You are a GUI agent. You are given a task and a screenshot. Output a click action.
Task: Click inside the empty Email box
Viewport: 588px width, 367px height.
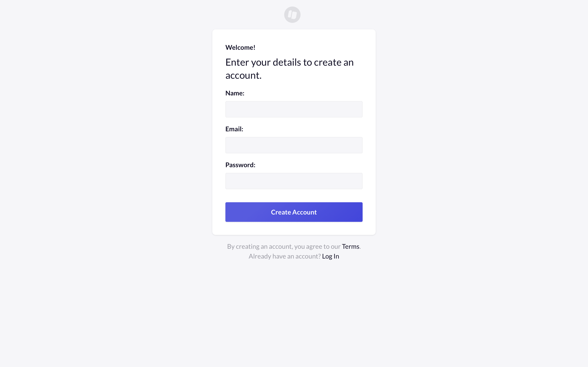click(294, 145)
